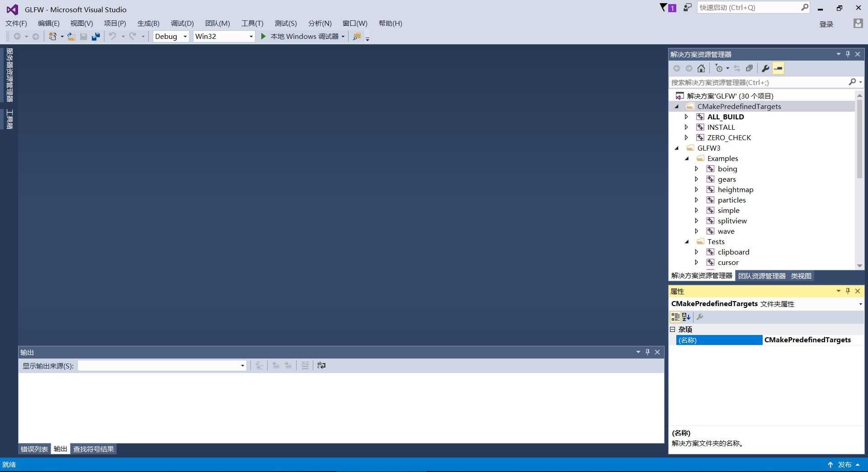Select the solution 'GLFW' root node
868x472 pixels.
click(x=730, y=96)
